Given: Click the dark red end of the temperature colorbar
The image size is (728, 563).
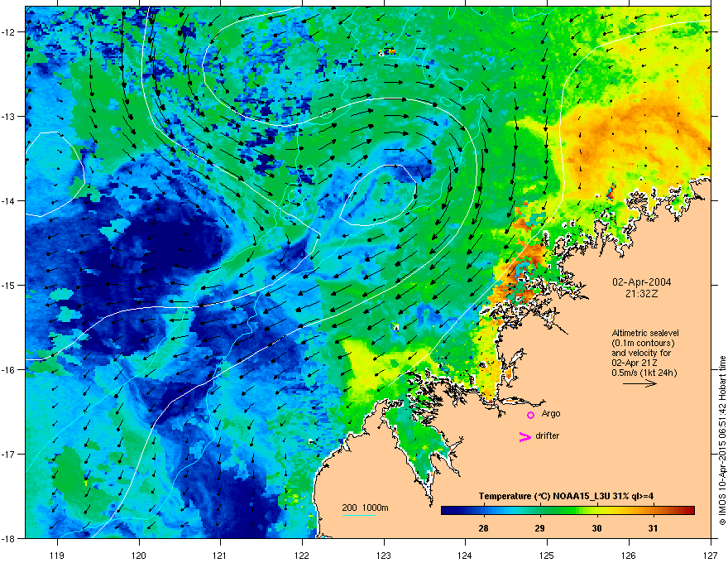Looking at the screenshot, I should (690, 511).
